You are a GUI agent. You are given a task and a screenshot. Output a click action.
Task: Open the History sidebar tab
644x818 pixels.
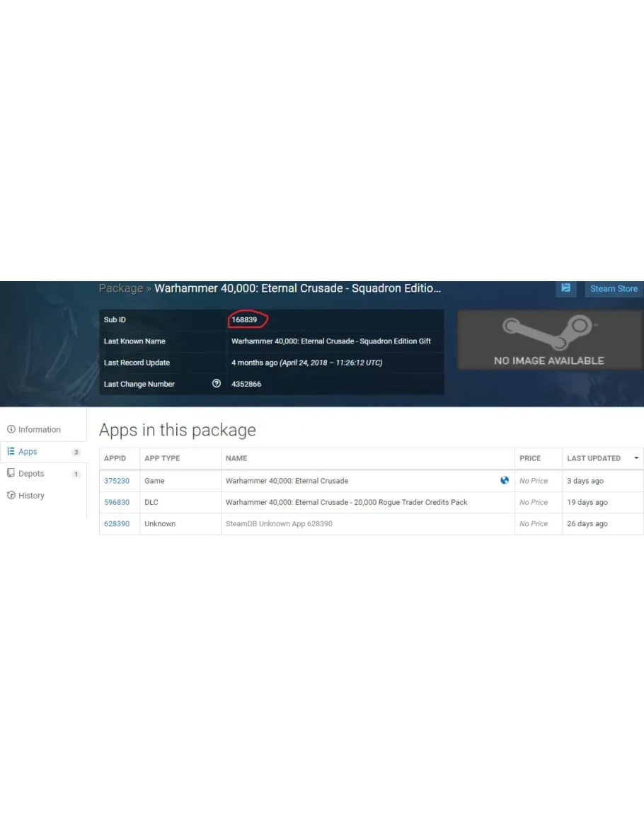point(31,495)
